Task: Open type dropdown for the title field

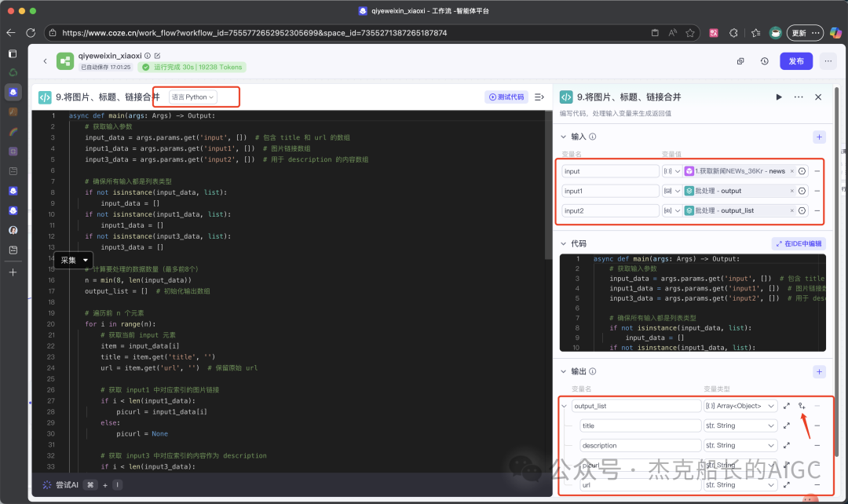Action: click(740, 426)
